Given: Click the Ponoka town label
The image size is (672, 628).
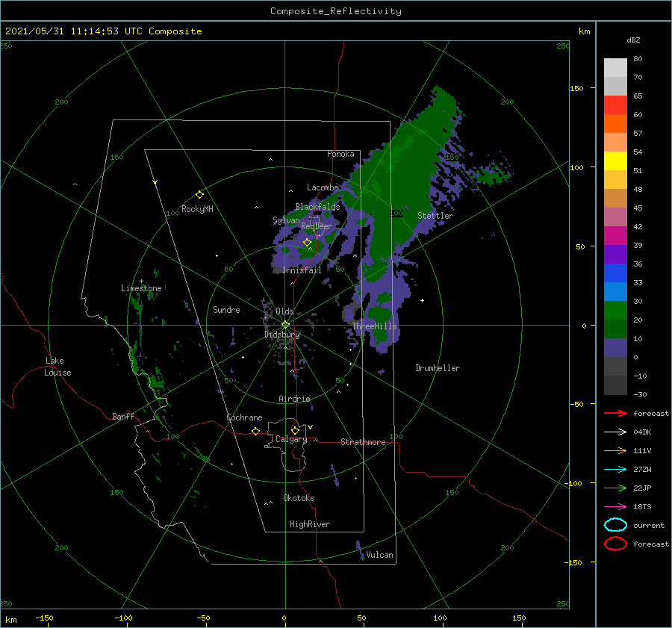Looking at the screenshot, I should click(x=340, y=154).
